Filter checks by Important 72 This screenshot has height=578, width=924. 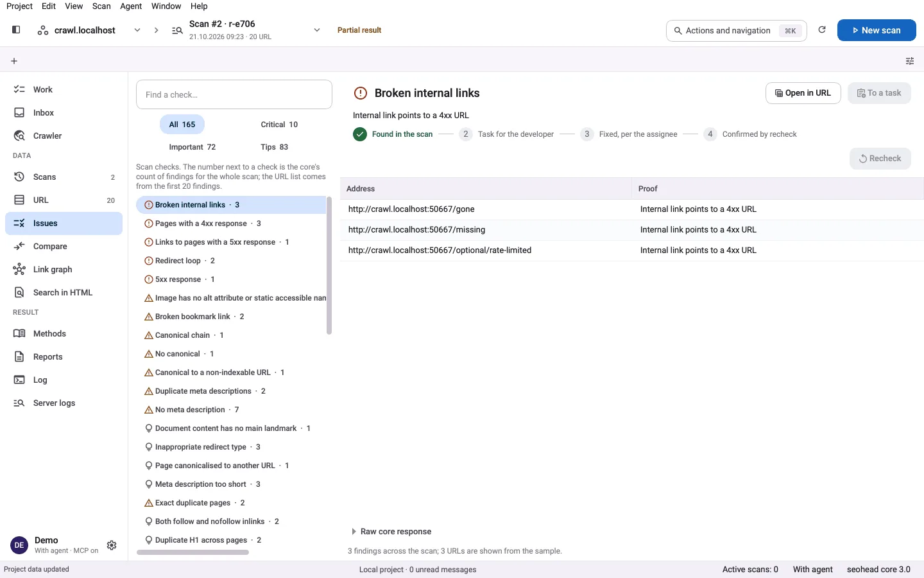click(193, 147)
